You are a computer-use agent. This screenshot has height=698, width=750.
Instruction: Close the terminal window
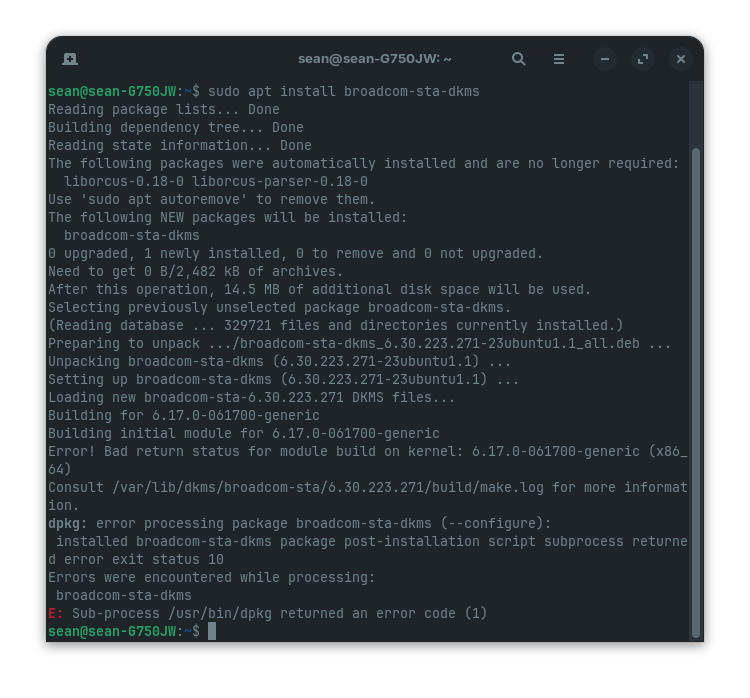[681, 59]
